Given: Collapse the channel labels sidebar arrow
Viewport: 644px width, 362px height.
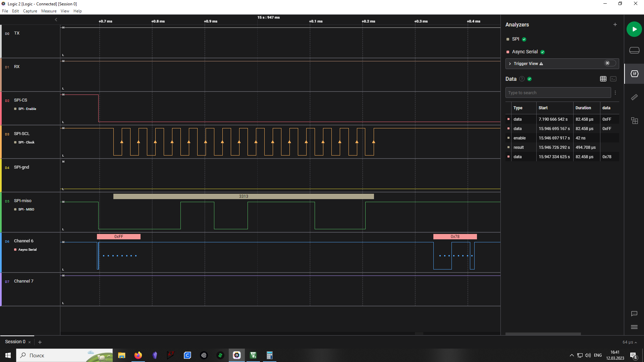Looking at the screenshot, I should coord(56,20).
